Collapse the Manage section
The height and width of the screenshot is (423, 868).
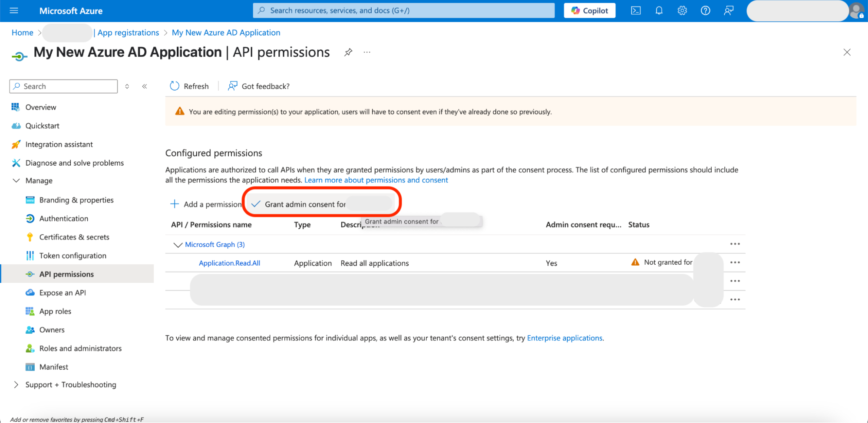(16, 180)
